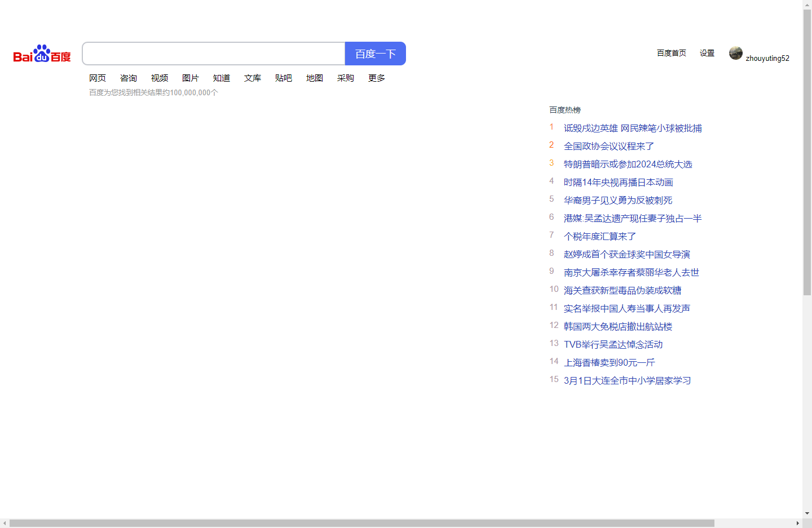Click the vertical scrollbar up arrow
812x528 pixels.
tap(807, 5)
